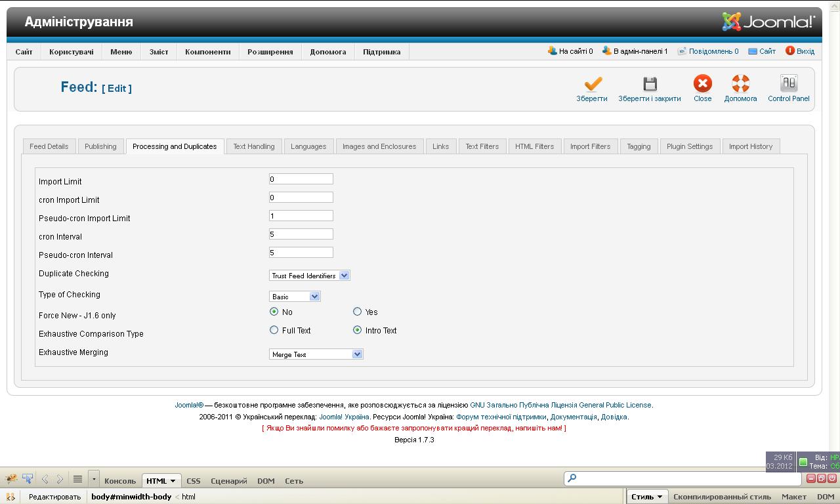Click the Pseudo-cron Import Limit input field
This screenshot has height=504, width=840.
301,216
